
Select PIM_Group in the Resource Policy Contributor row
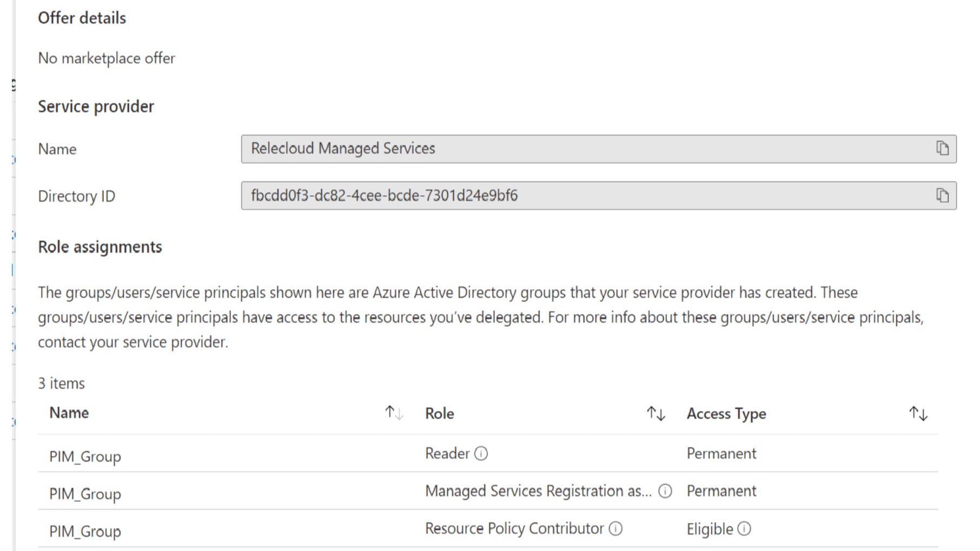coord(85,532)
